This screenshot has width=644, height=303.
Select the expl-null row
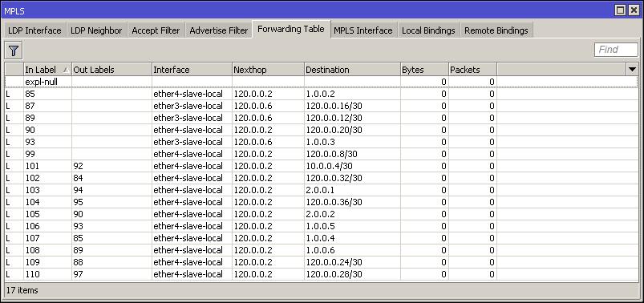pos(322,82)
